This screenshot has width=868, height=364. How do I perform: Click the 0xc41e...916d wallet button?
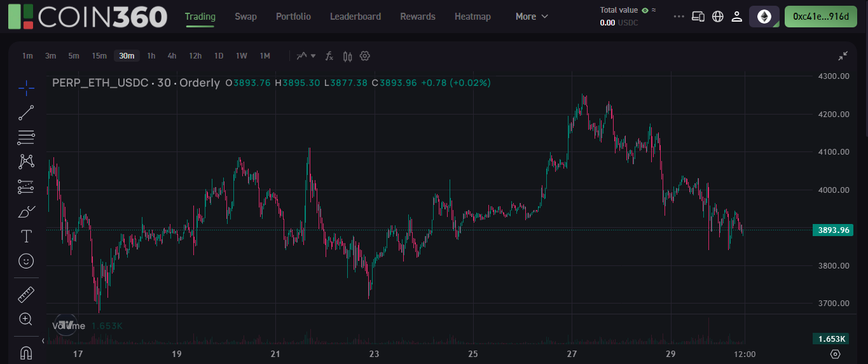820,17
